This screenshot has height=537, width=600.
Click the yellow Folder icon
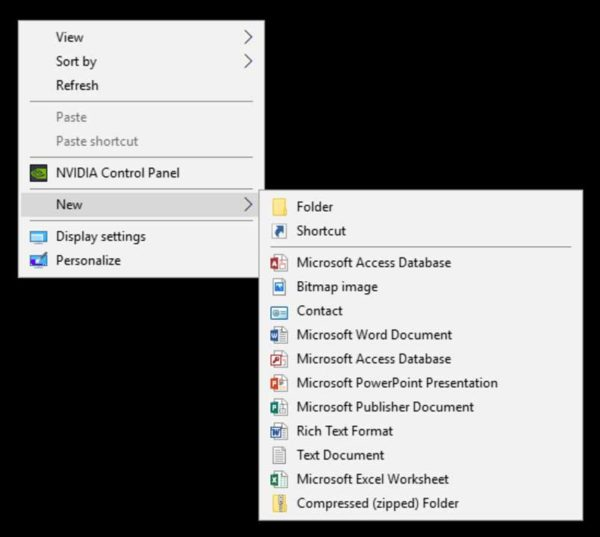point(279,207)
